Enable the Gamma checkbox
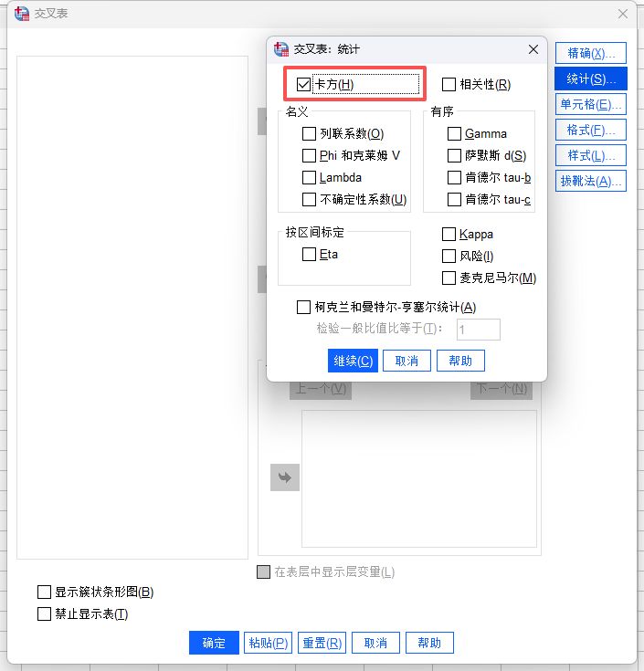 [x=454, y=134]
